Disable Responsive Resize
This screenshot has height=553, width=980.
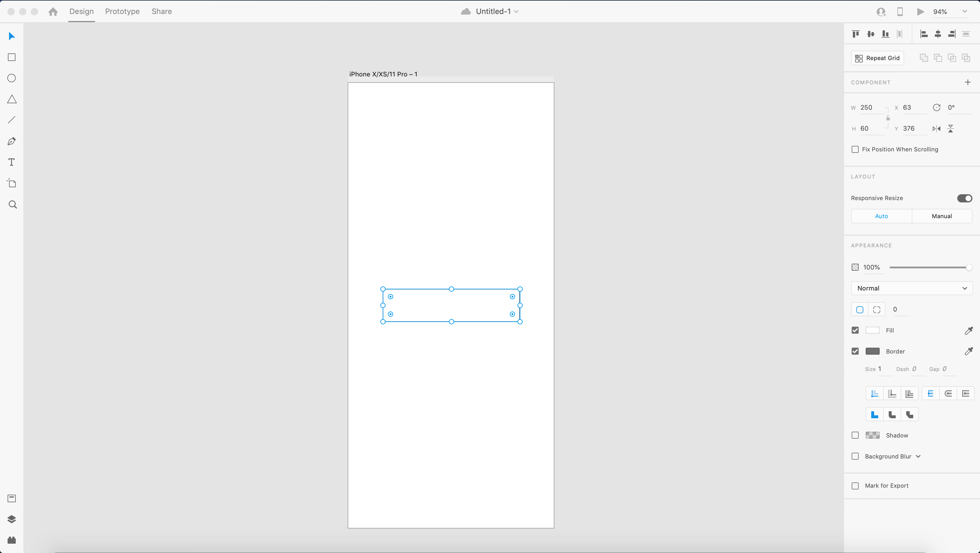point(965,198)
